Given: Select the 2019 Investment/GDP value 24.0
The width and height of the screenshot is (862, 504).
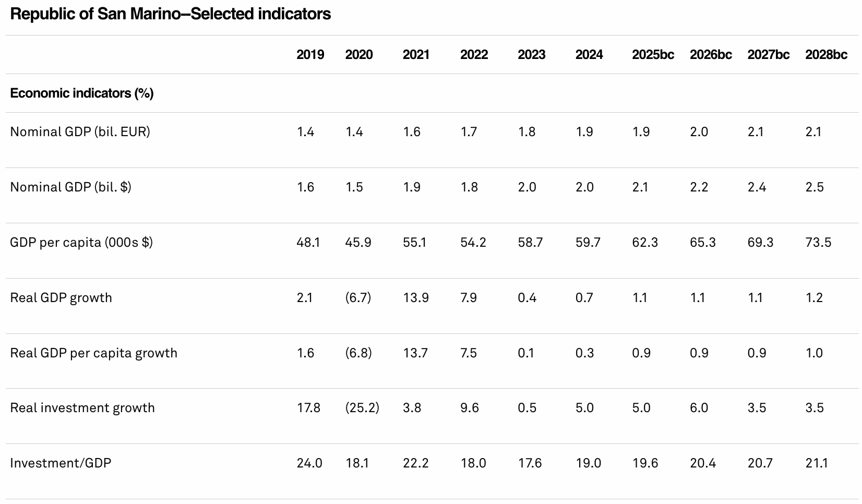Looking at the screenshot, I should (309, 463).
